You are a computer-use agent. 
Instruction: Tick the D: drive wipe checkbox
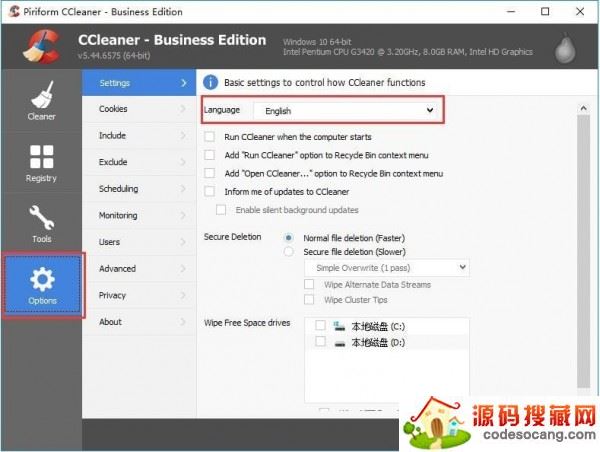click(320, 342)
